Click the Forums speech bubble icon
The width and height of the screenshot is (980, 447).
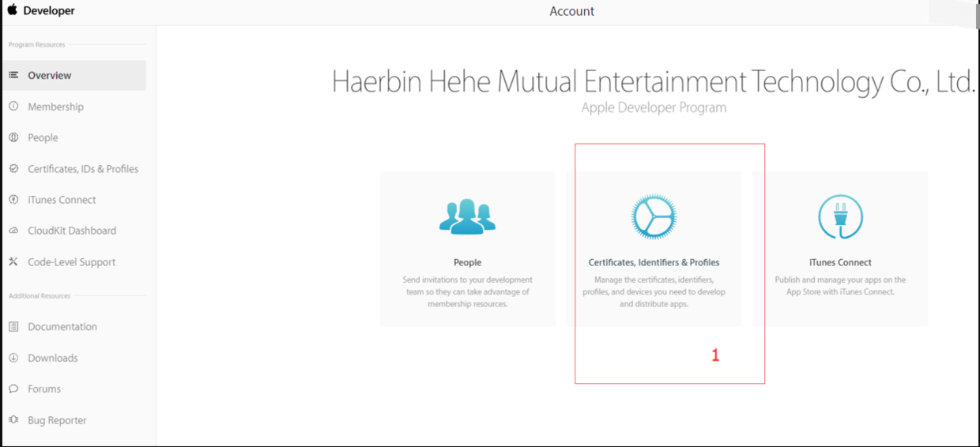click(13, 389)
